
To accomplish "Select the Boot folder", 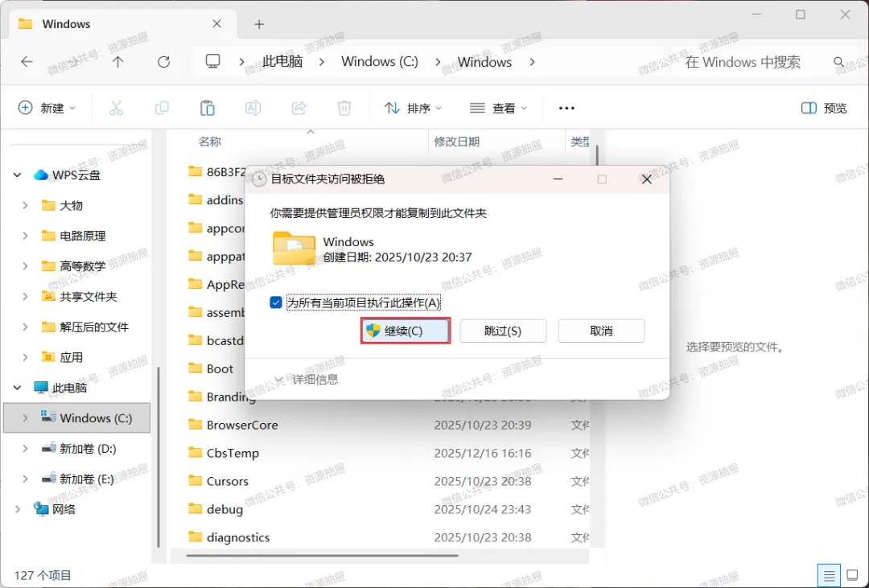I will tap(211, 368).
